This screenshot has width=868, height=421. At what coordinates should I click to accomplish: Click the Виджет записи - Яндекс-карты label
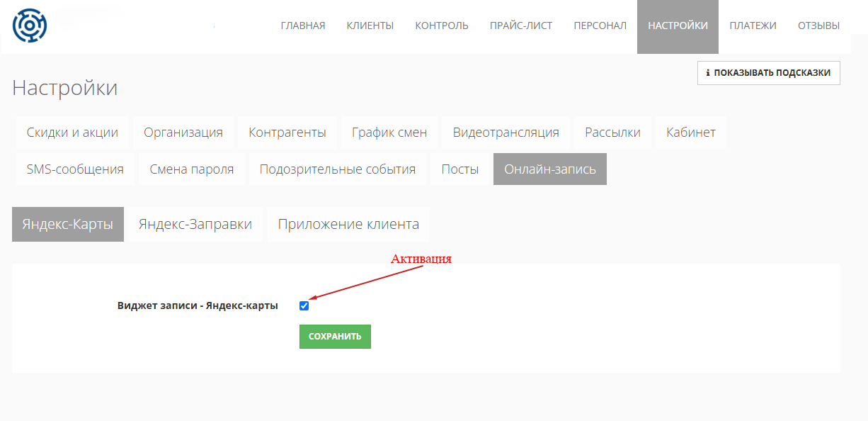click(x=198, y=306)
